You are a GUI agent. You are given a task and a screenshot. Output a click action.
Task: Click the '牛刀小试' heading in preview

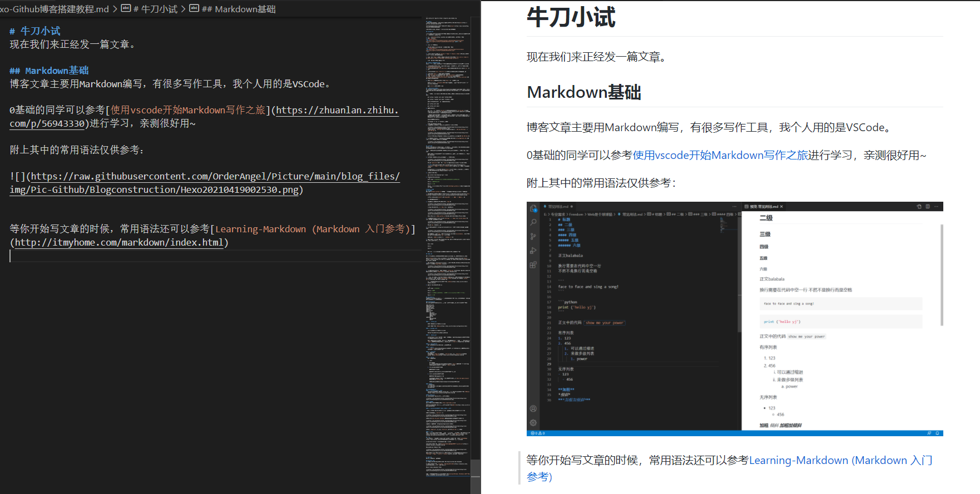click(x=571, y=17)
